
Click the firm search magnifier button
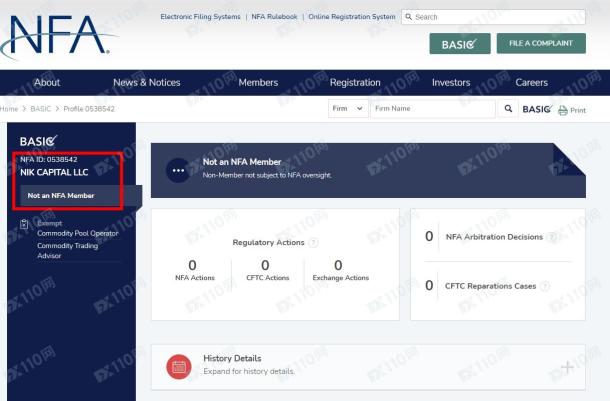(x=508, y=109)
